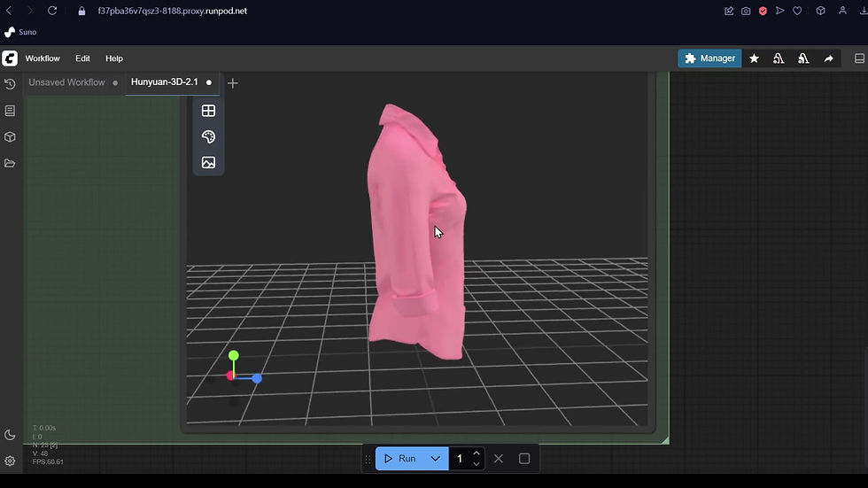The height and width of the screenshot is (488, 868).
Task: Open the queue history sidebar icon
Action: [10, 84]
